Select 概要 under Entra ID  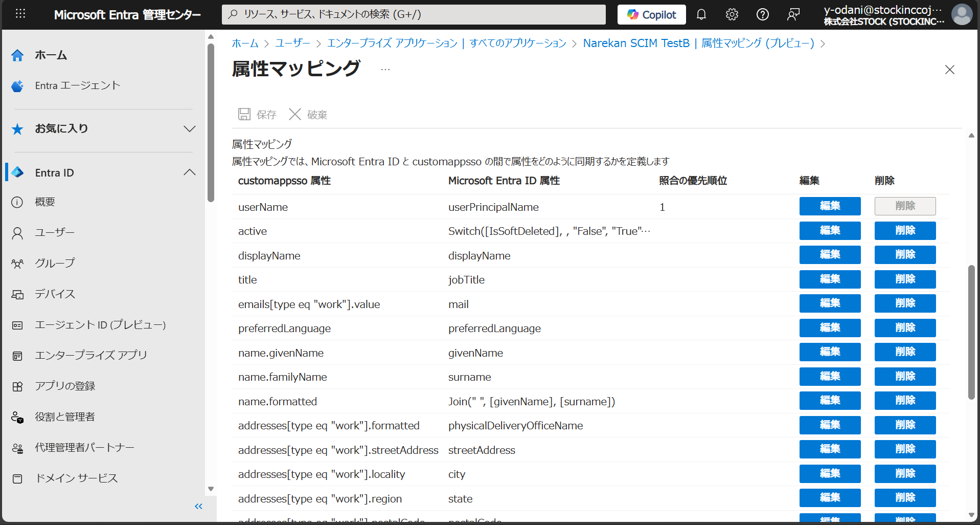[44, 202]
